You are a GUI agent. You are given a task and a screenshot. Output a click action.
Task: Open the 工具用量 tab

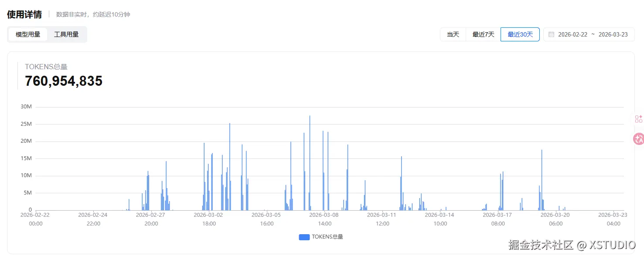(66, 34)
